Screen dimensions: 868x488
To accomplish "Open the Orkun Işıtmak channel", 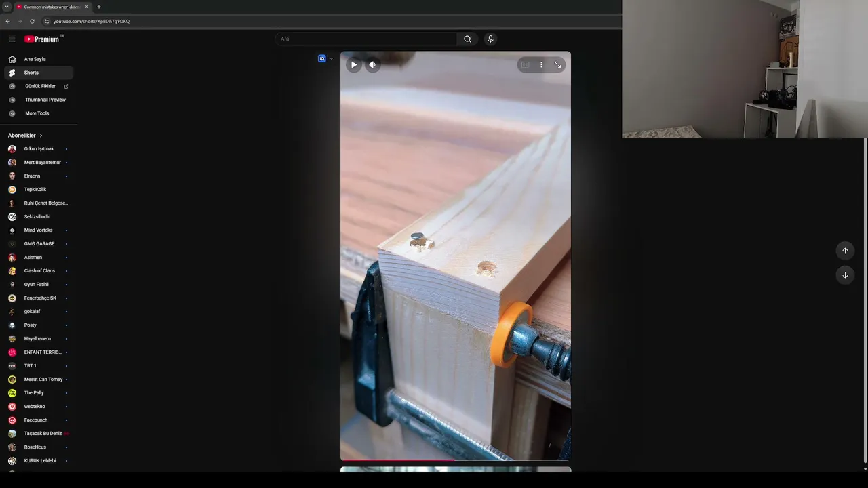I will coord(39,149).
